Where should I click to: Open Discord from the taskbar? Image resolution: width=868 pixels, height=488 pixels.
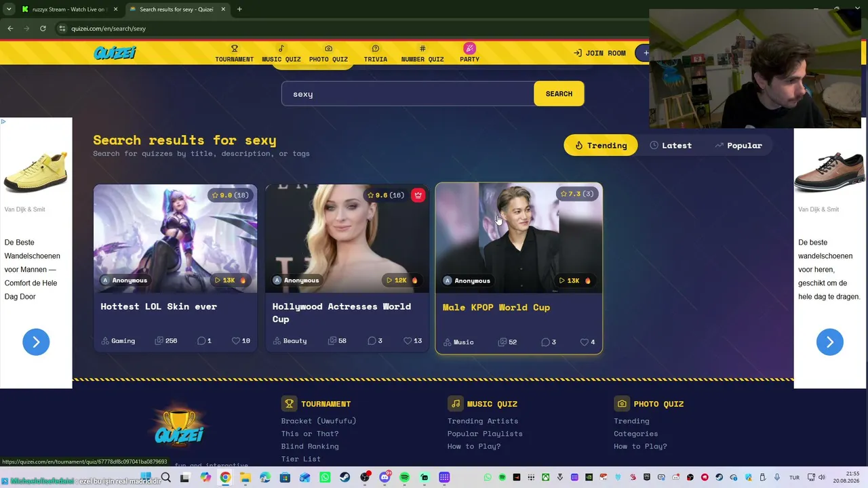pos(384,478)
